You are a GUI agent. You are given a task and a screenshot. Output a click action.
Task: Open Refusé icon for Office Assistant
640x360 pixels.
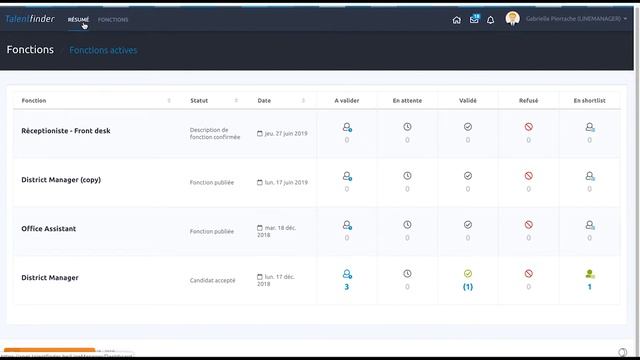pos(529,225)
